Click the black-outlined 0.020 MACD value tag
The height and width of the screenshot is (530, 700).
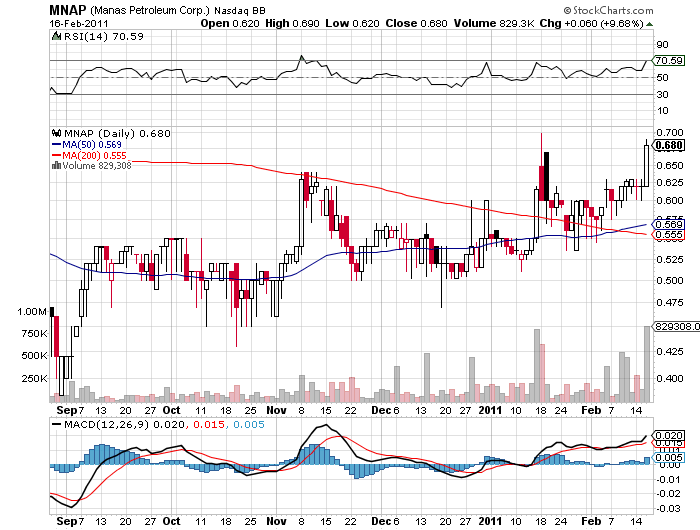pyautogui.click(x=669, y=435)
